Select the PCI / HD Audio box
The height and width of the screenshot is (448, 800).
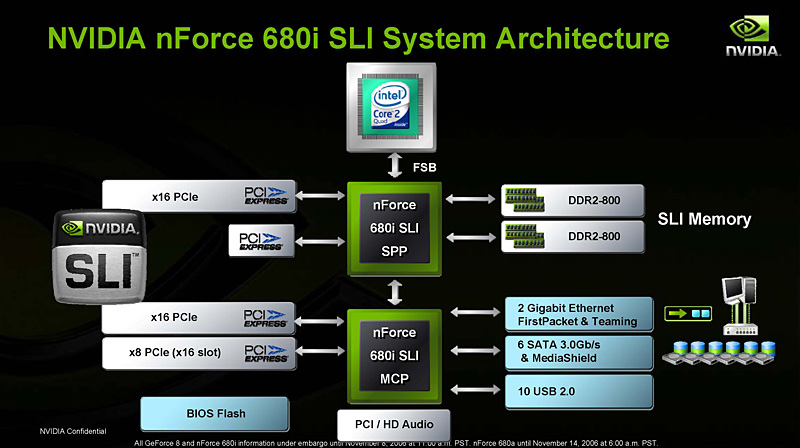[394, 425]
